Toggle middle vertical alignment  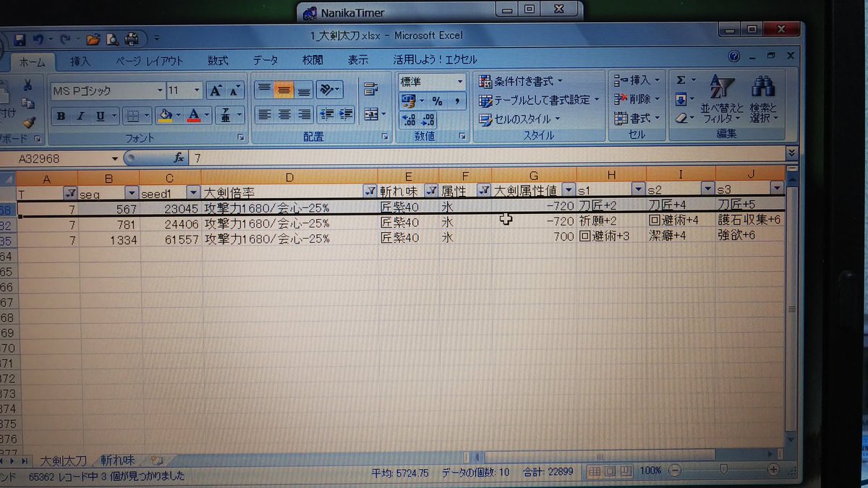pyautogui.click(x=284, y=90)
